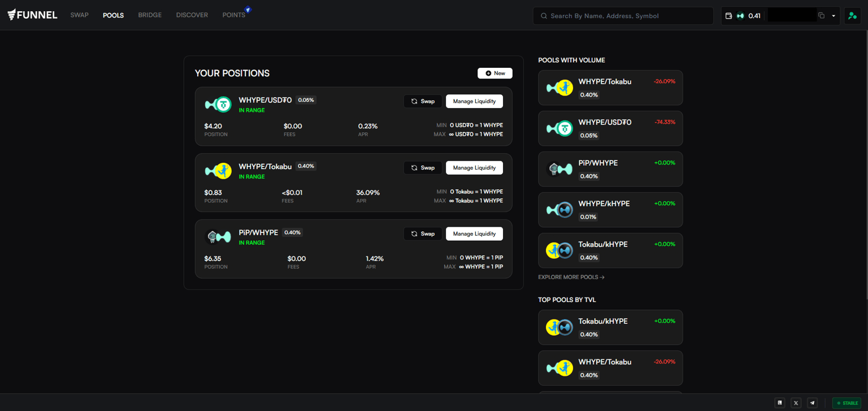Open the POINTS tab
Viewport: 868px width, 411px height.
(x=233, y=15)
